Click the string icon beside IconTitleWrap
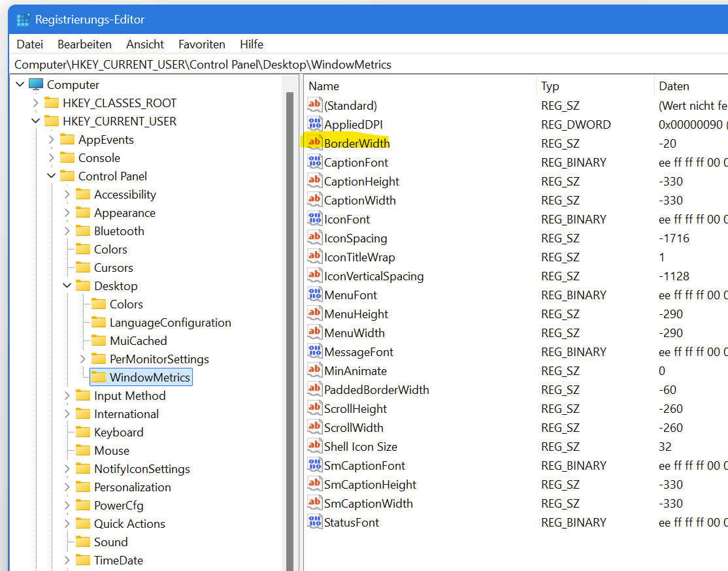Image resolution: width=728 pixels, height=571 pixels. [x=315, y=256]
